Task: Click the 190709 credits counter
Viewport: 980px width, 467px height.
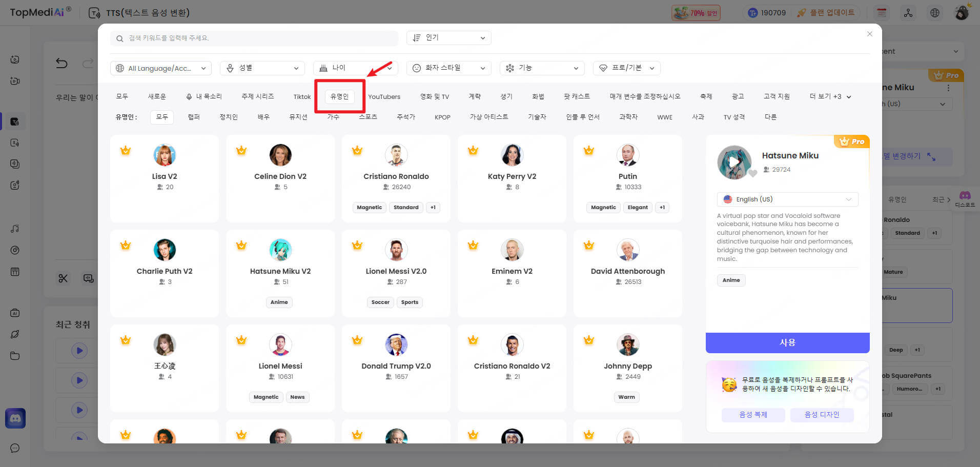Action: point(767,13)
